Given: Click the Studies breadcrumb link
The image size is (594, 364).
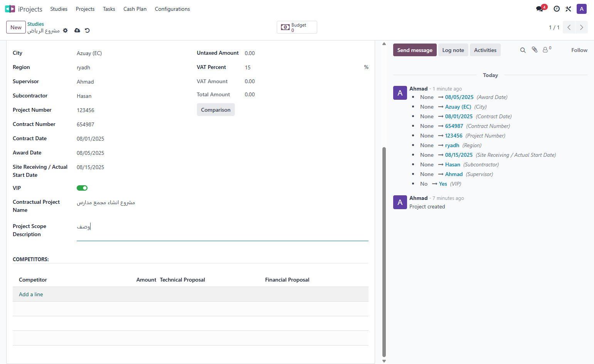Looking at the screenshot, I should click(35, 24).
